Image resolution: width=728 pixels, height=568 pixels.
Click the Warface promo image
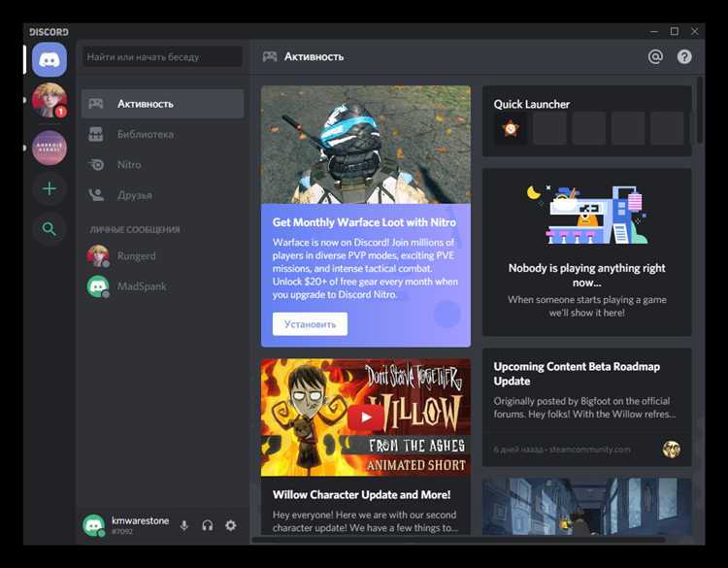pos(366,145)
